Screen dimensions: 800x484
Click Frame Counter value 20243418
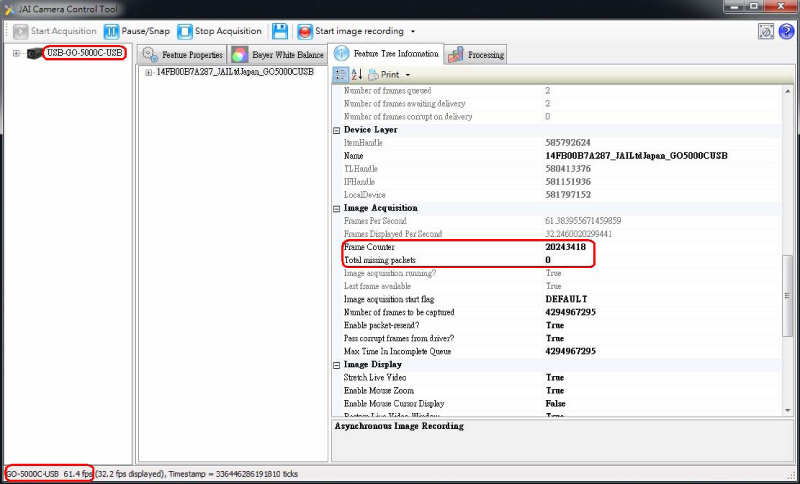pos(565,247)
